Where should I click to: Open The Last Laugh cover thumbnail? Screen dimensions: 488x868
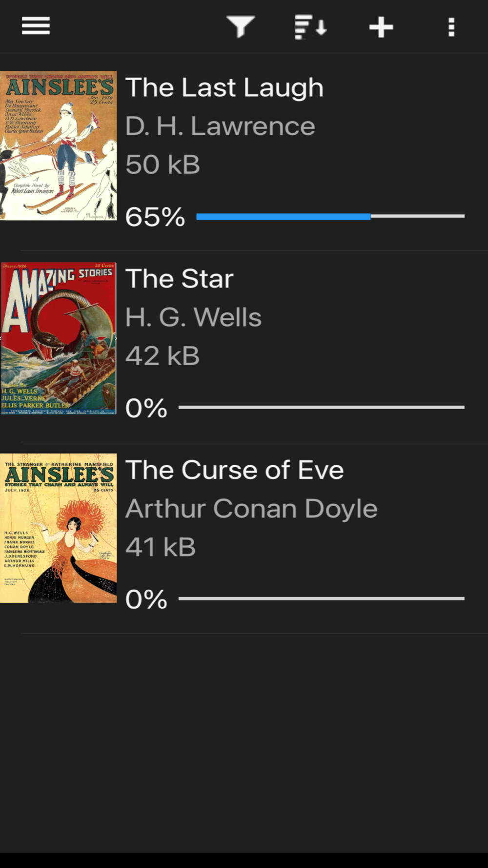59,145
